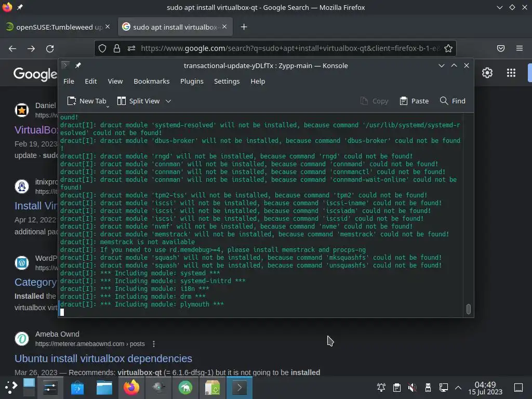Switch to Konsole via taskbar icon
The image size is (532, 399).
240,388
